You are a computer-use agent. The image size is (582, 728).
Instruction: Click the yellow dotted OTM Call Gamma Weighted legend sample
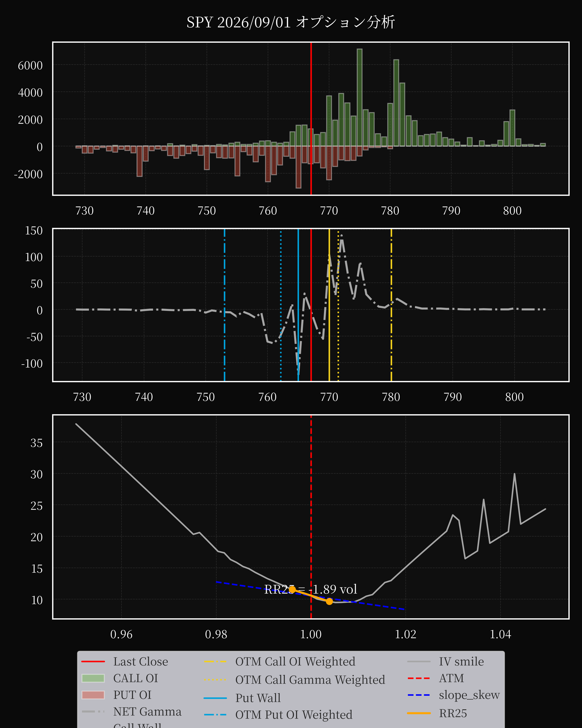[215, 680]
